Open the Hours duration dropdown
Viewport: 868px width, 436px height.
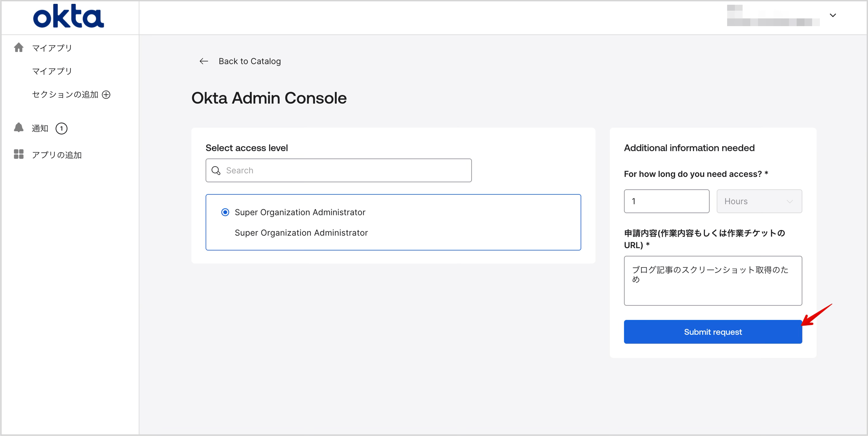pyautogui.click(x=759, y=201)
